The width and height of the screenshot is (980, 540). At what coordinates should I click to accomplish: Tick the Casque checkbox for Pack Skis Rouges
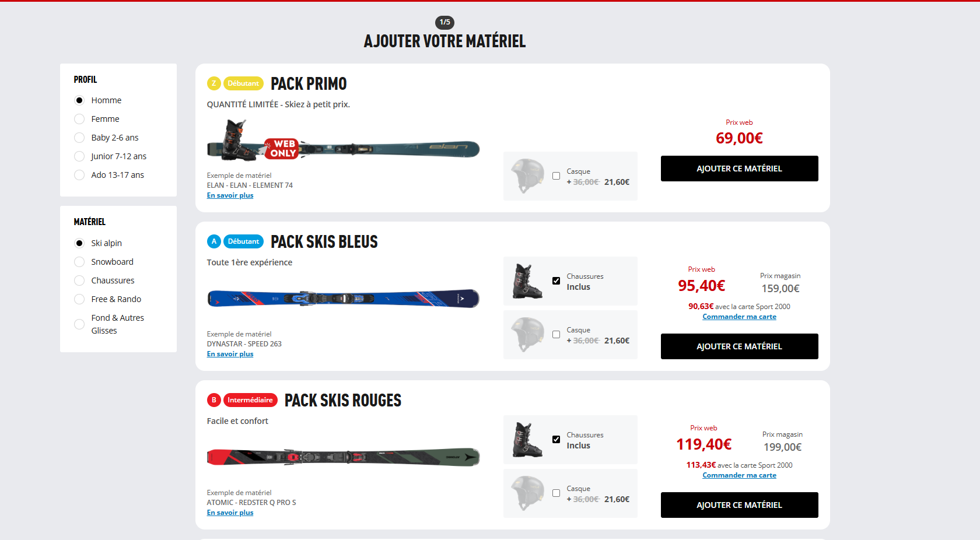(556, 493)
